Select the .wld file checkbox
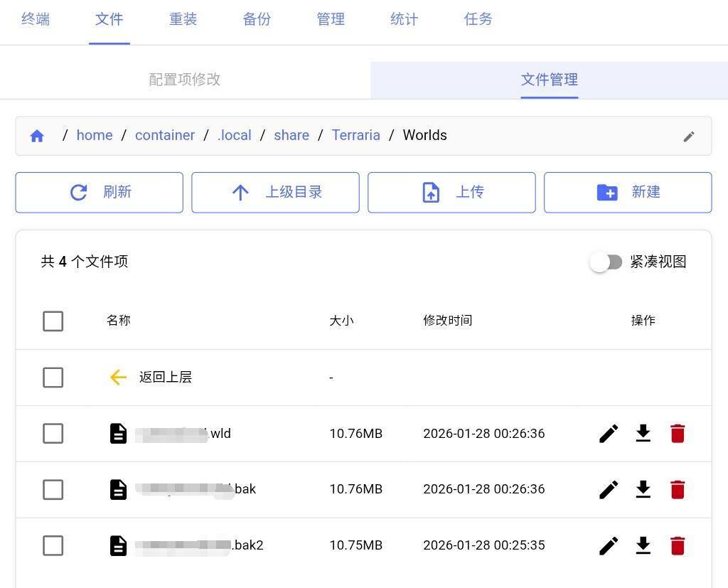 pos(53,433)
